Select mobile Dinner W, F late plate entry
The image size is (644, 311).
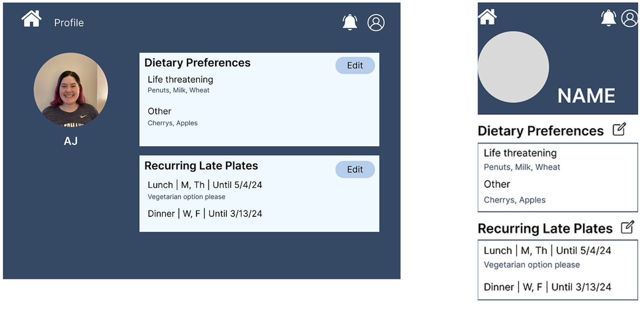[547, 287]
